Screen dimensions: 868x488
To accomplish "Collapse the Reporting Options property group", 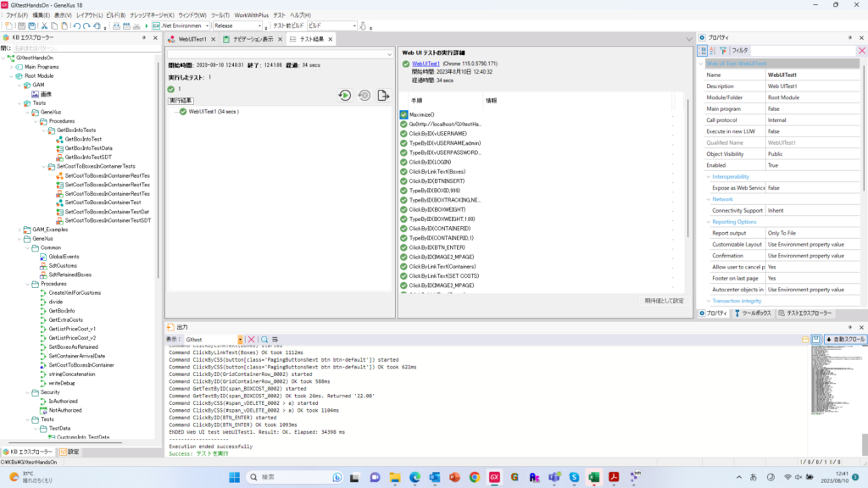I will pyautogui.click(x=708, y=222).
